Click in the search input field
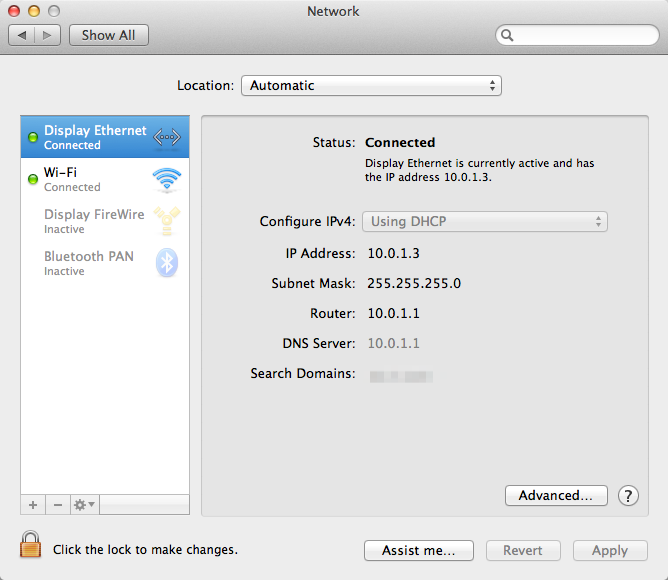 (577, 35)
